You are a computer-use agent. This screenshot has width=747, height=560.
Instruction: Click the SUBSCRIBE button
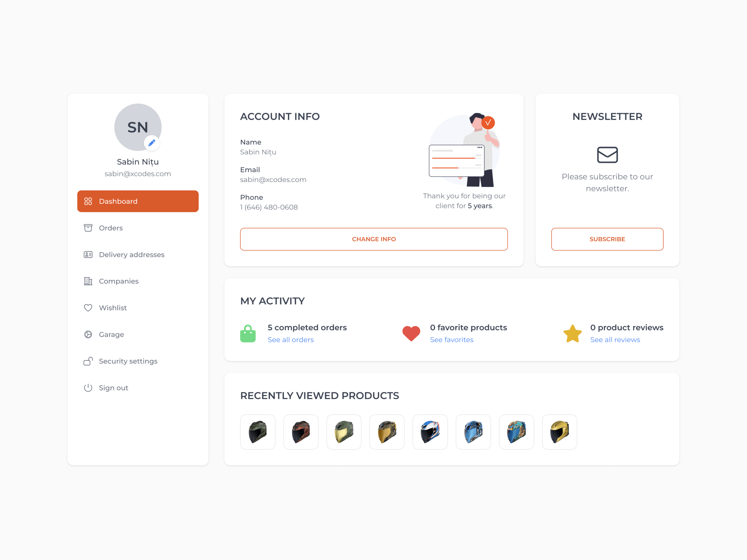tap(608, 239)
